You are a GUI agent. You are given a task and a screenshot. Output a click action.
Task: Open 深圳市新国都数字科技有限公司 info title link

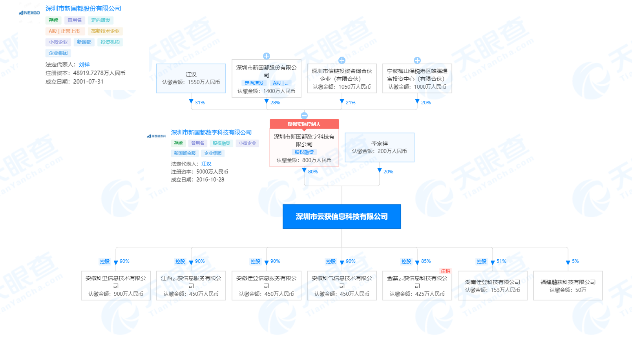click(x=211, y=133)
